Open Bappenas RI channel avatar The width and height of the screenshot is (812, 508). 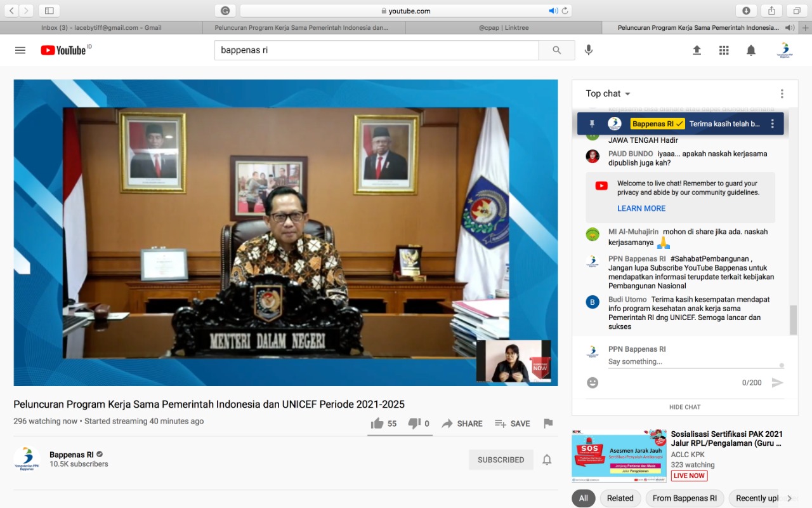[27, 460]
